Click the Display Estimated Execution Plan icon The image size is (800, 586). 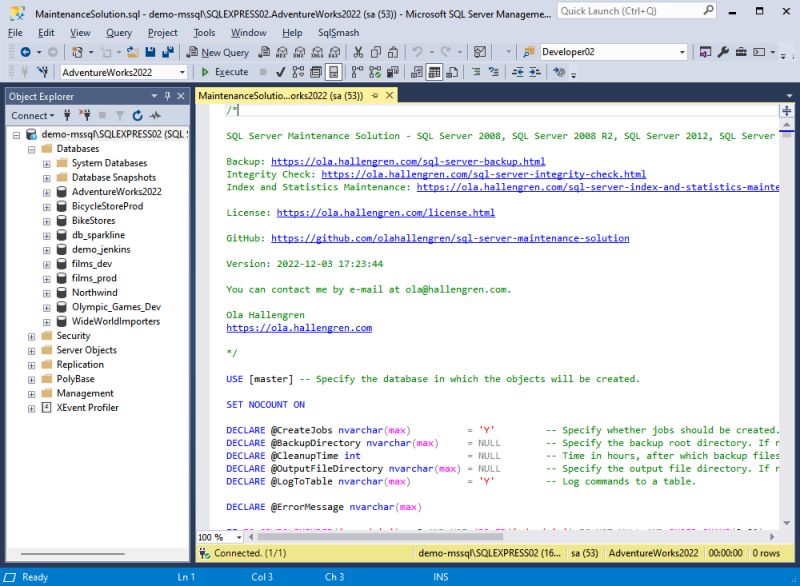297,71
